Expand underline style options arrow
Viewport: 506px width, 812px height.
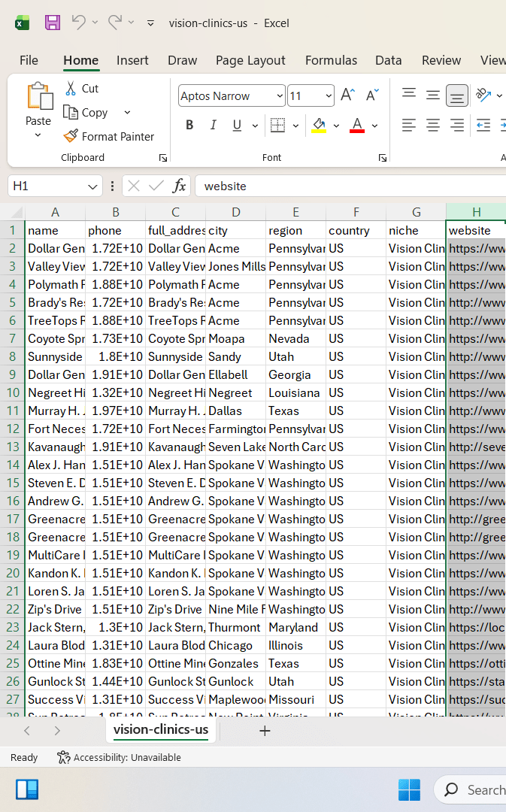255,126
